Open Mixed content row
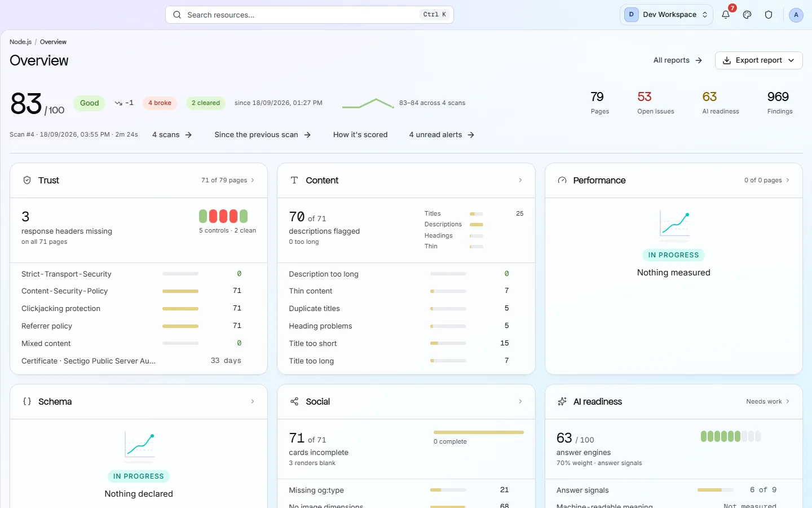812x508 pixels. click(x=138, y=344)
